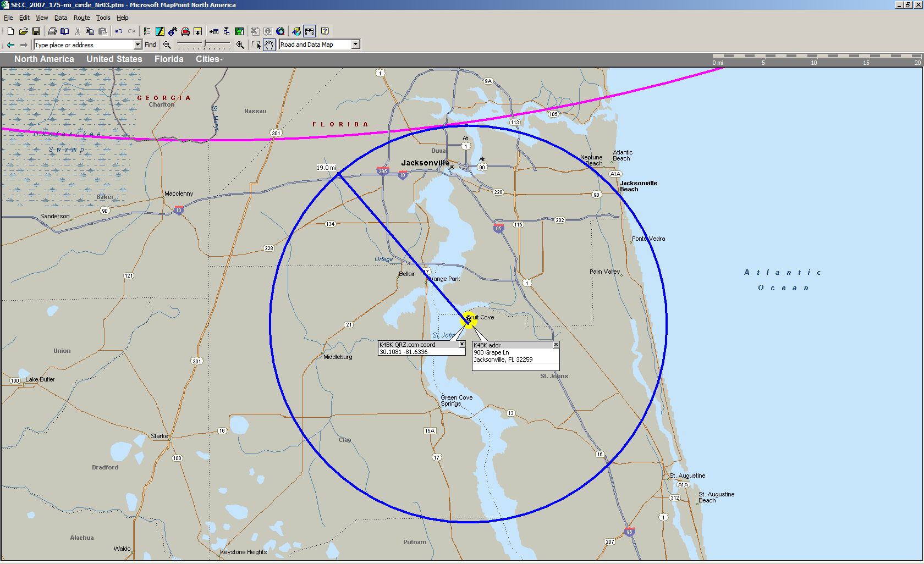Save the map with the floppy disk icon

click(x=36, y=31)
